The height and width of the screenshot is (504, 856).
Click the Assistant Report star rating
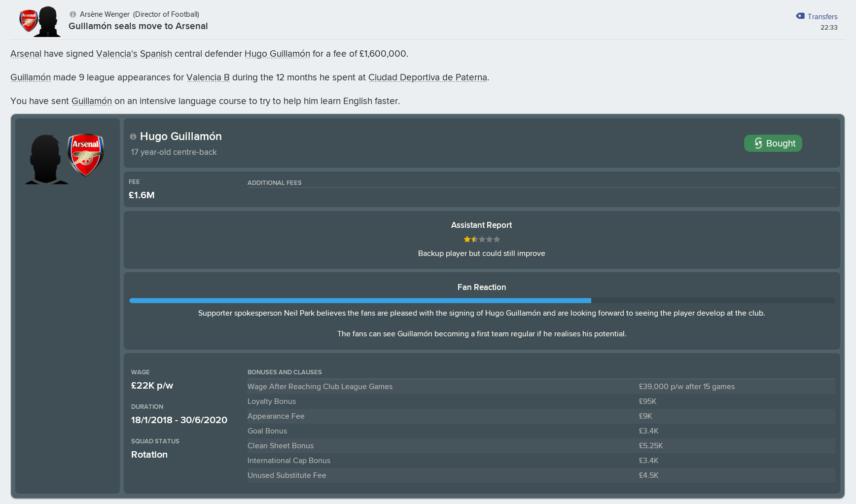(482, 239)
